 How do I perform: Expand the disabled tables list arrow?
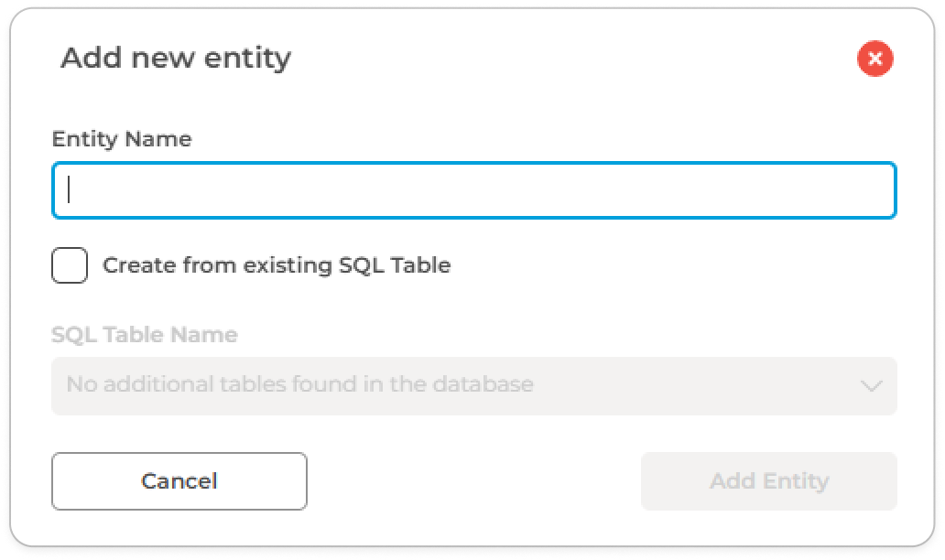click(x=871, y=385)
